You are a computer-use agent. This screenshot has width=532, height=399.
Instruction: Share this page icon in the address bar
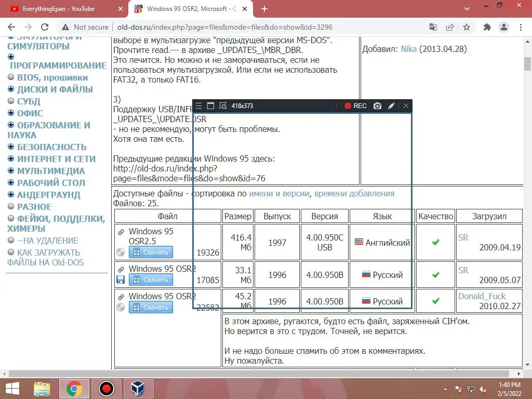coord(450,27)
